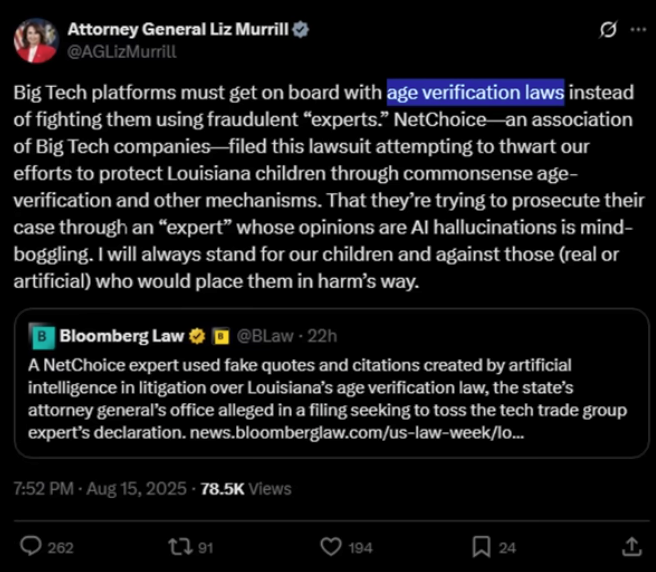Viewport: 656px width, 572px height.
Task: Click the Bloomberg Law avatar icon
Action: point(41,335)
